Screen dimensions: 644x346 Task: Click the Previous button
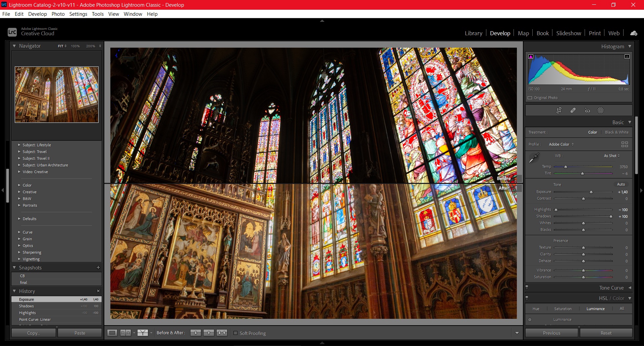click(551, 333)
